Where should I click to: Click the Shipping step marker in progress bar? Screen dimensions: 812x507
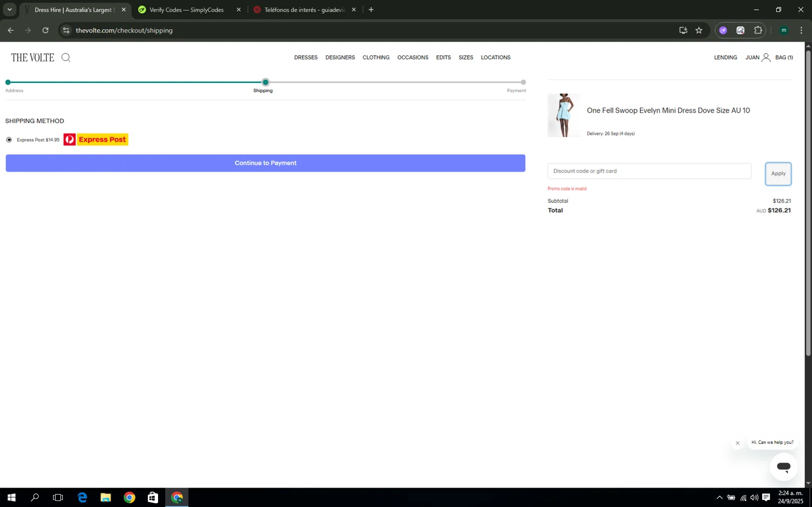click(x=265, y=82)
